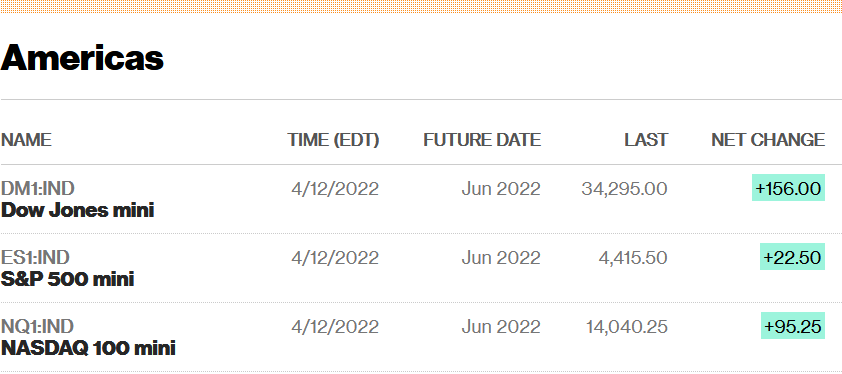Select the +156.00 net change value

click(x=788, y=188)
